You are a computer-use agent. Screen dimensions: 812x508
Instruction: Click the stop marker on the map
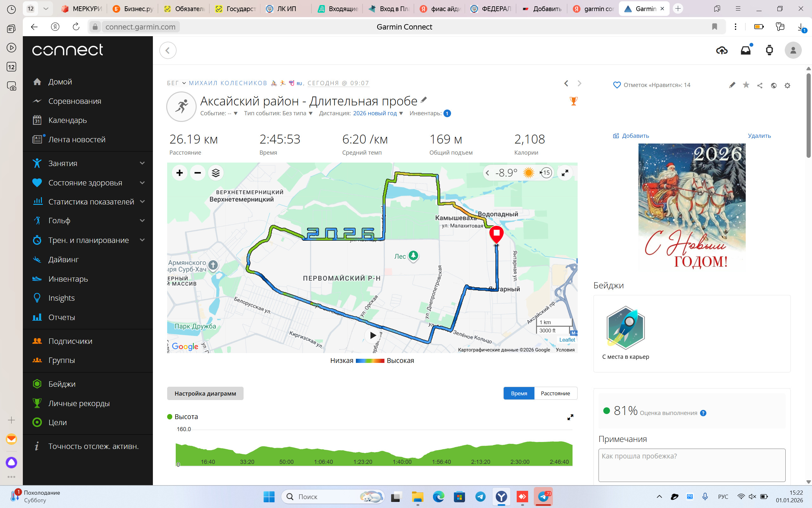click(x=496, y=235)
